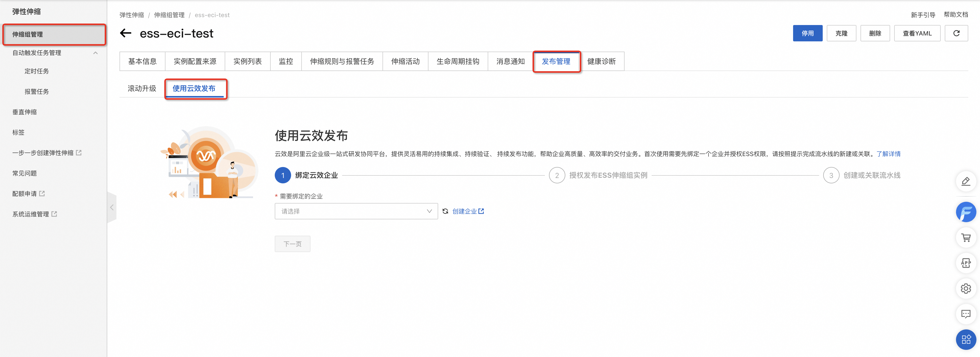Click the 了解详情 link

(888, 154)
